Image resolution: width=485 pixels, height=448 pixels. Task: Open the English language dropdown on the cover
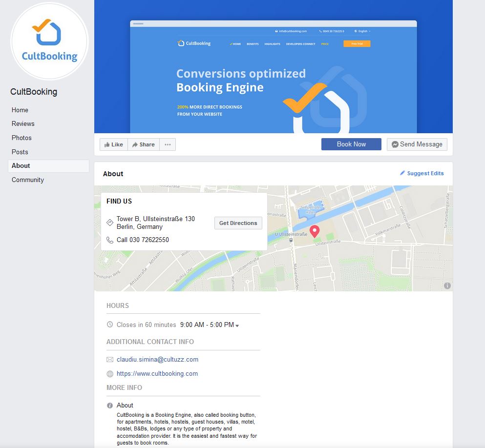coord(361,31)
